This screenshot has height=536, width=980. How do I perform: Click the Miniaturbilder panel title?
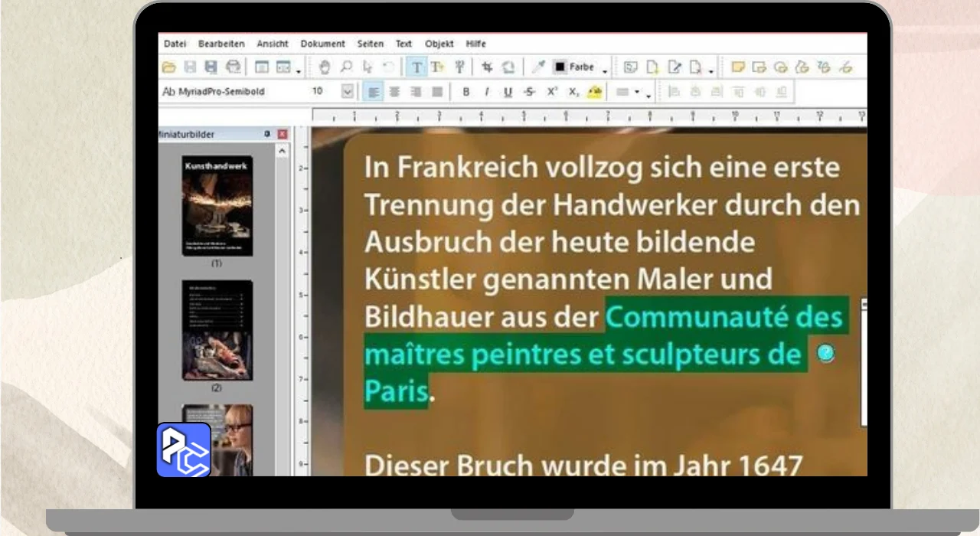tap(186, 134)
